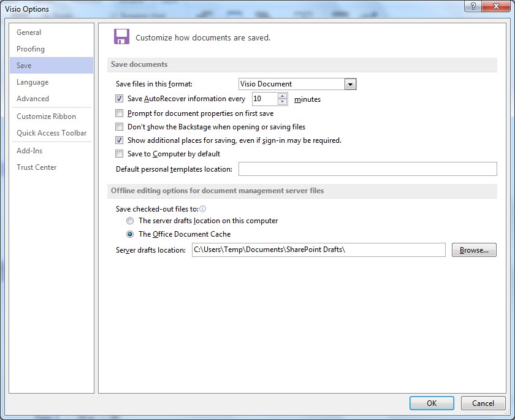Open the Save files in this format dropdown
This screenshot has width=515, height=420.
tap(350, 84)
